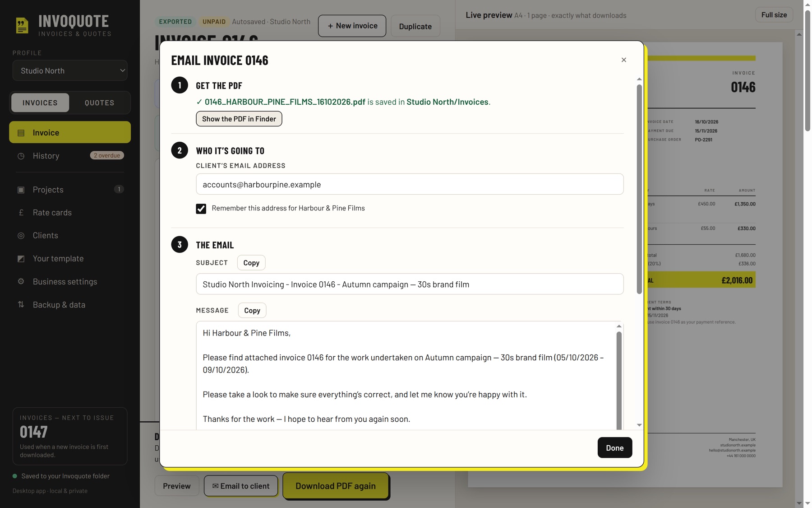Open Business settings page
The width and height of the screenshot is (812, 508).
click(x=70, y=282)
